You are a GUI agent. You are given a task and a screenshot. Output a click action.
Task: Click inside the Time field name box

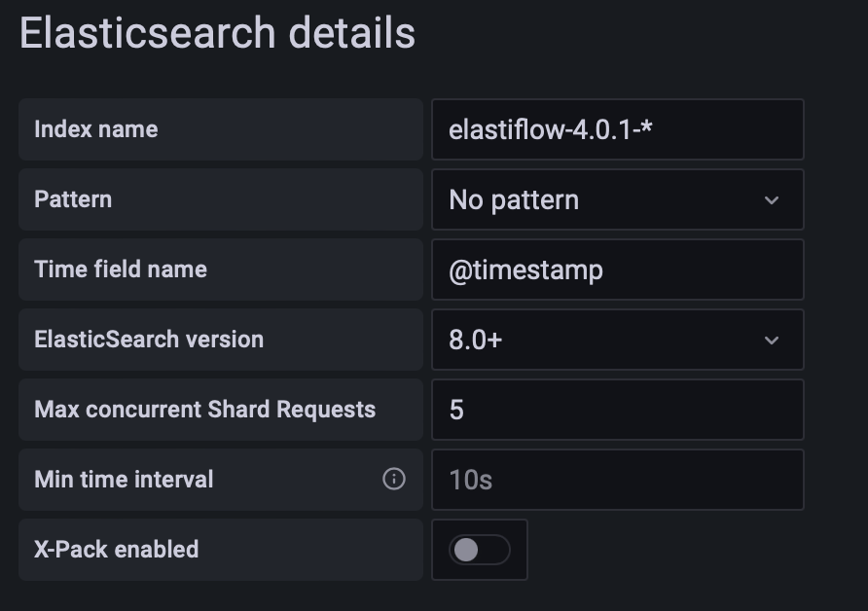(617, 270)
